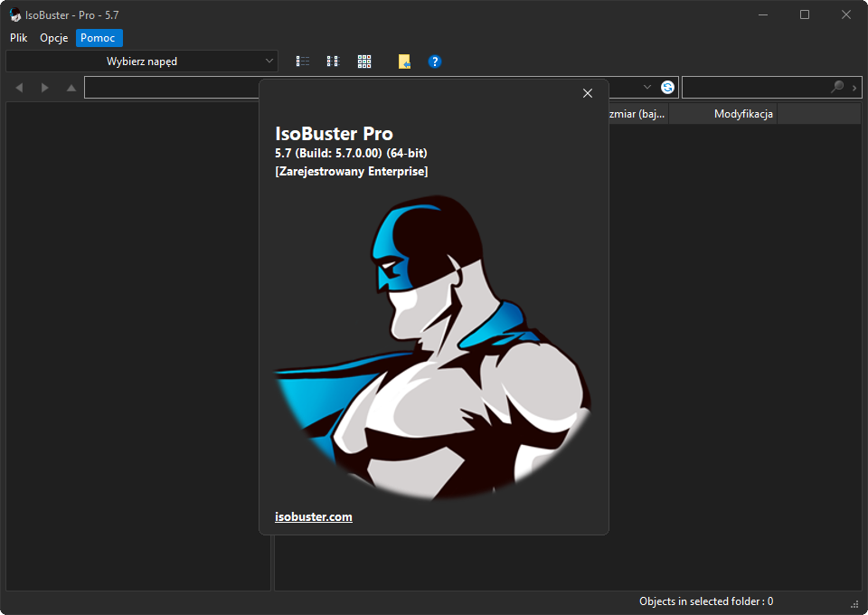Go forward with the right arrow
This screenshot has width=868, height=615.
click(x=45, y=88)
